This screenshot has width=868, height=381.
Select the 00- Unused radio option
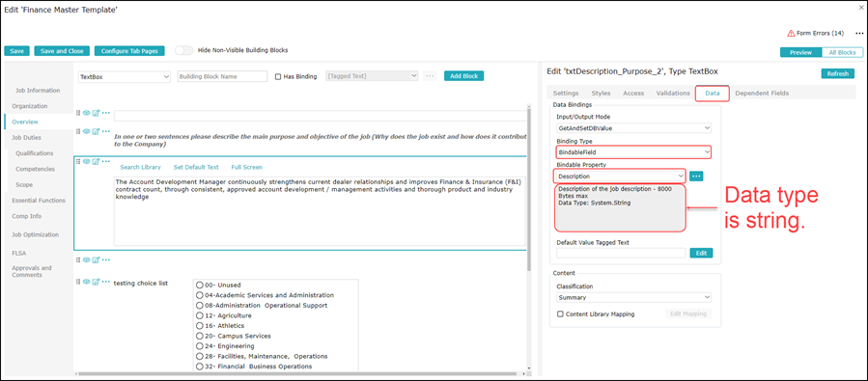(x=200, y=285)
